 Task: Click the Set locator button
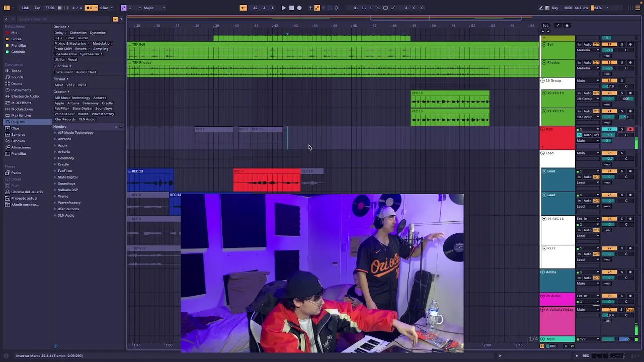click(545, 25)
